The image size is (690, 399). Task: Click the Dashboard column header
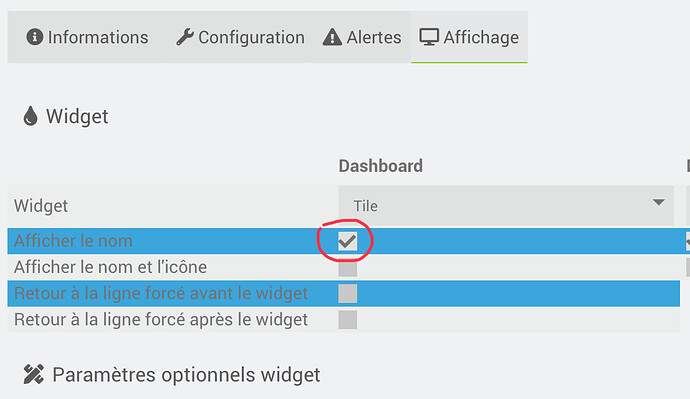click(x=381, y=166)
